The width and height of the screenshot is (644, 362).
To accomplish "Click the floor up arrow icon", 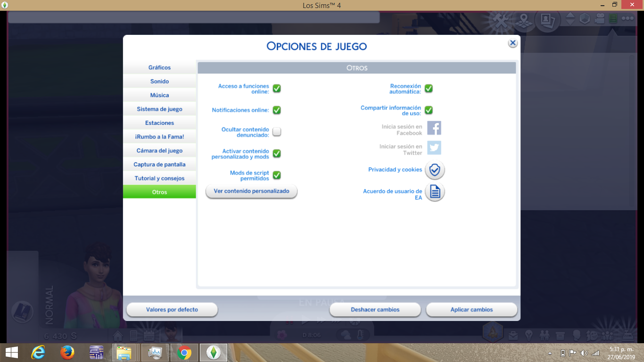I will tap(570, 15).
